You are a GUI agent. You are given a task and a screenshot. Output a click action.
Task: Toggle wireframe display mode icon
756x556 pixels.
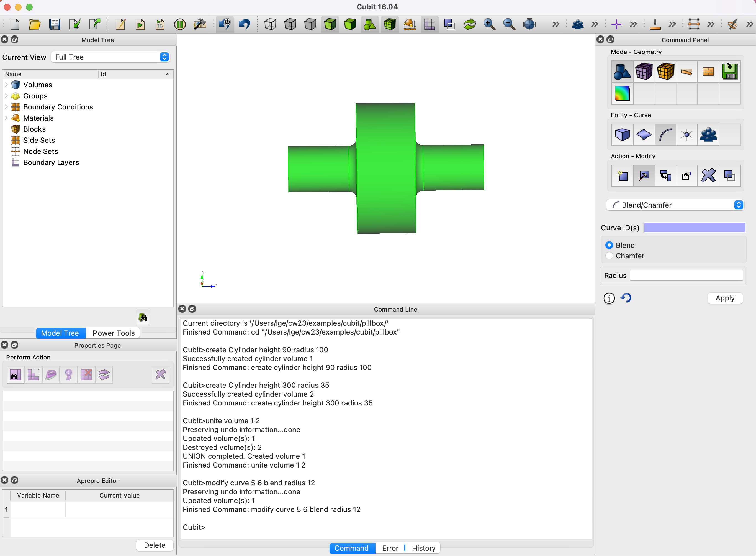tap(270, 24)
